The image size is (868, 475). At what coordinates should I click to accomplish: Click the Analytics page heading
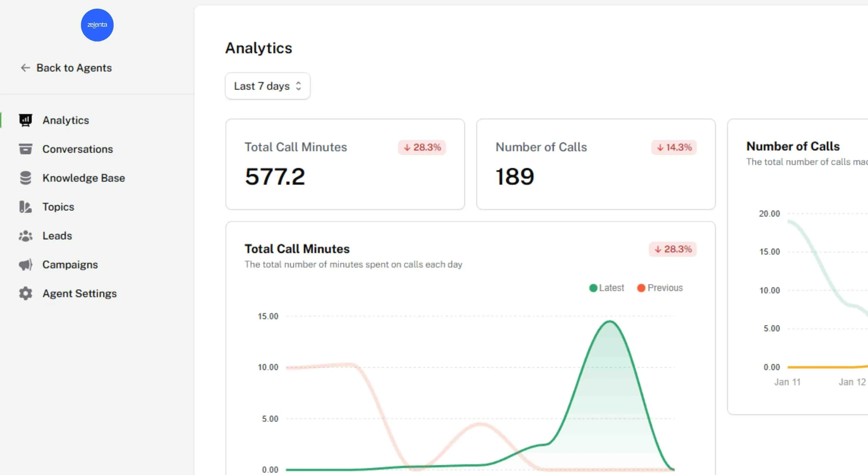258,48
